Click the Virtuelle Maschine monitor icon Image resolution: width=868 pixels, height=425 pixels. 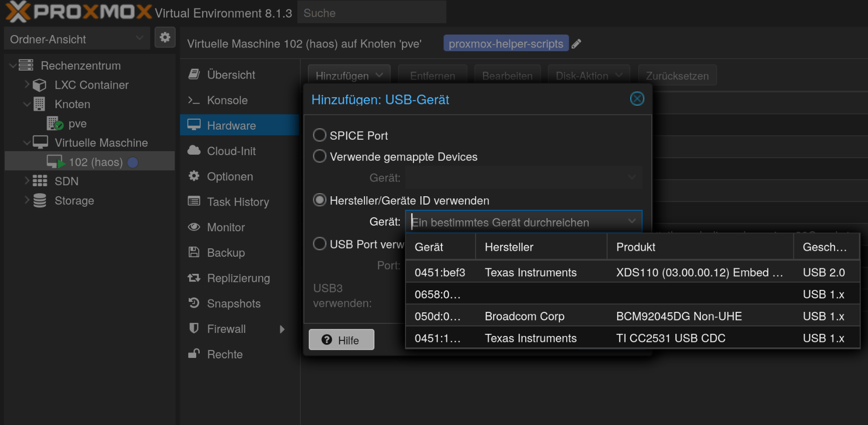coord(41,142)
